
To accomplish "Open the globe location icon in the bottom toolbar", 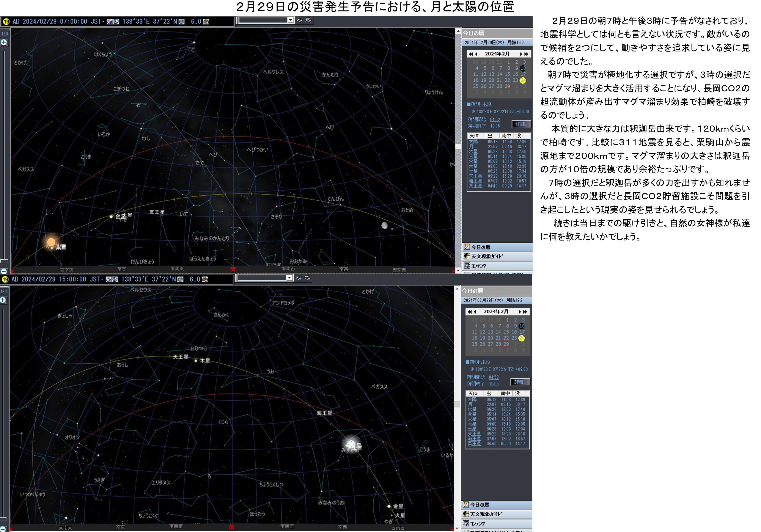I will 181,279.
